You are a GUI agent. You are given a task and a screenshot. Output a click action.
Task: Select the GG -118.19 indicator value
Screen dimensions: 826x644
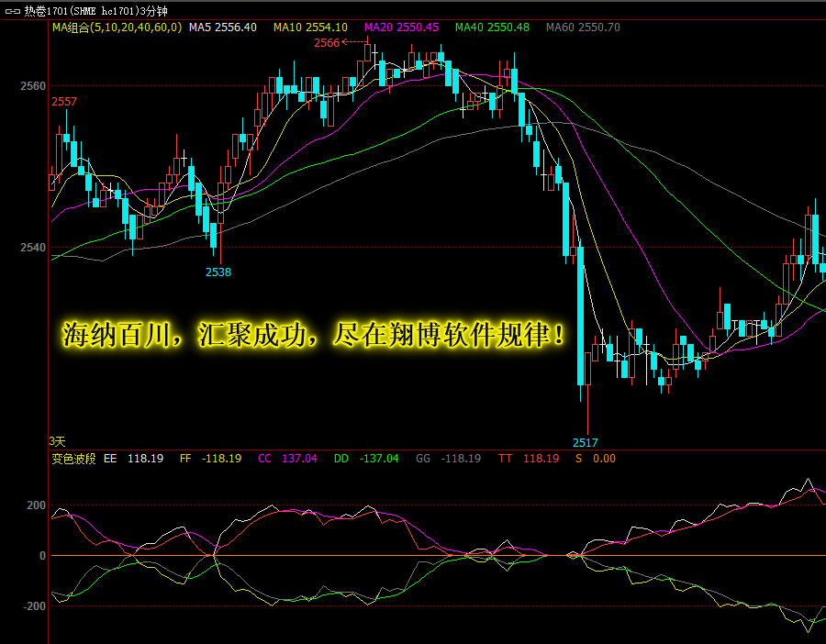448,459
